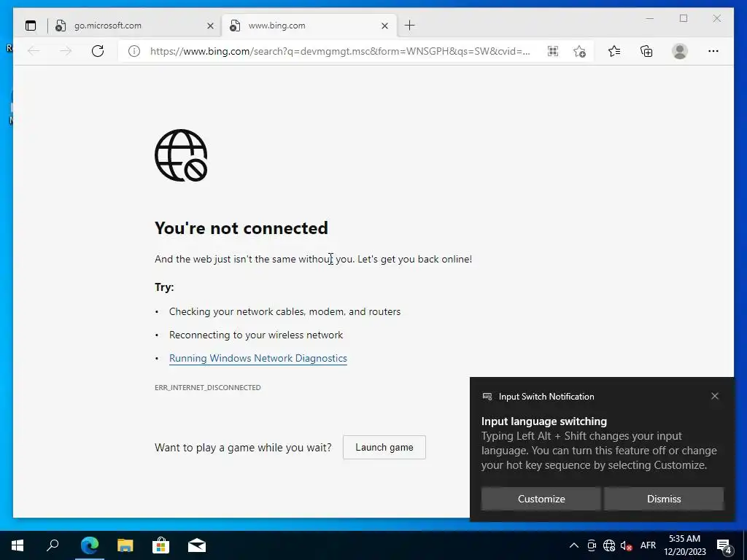Click the You're not connected heading
Image resolution: width=747 pixels, height=560 pixels.
pos(241,228)
